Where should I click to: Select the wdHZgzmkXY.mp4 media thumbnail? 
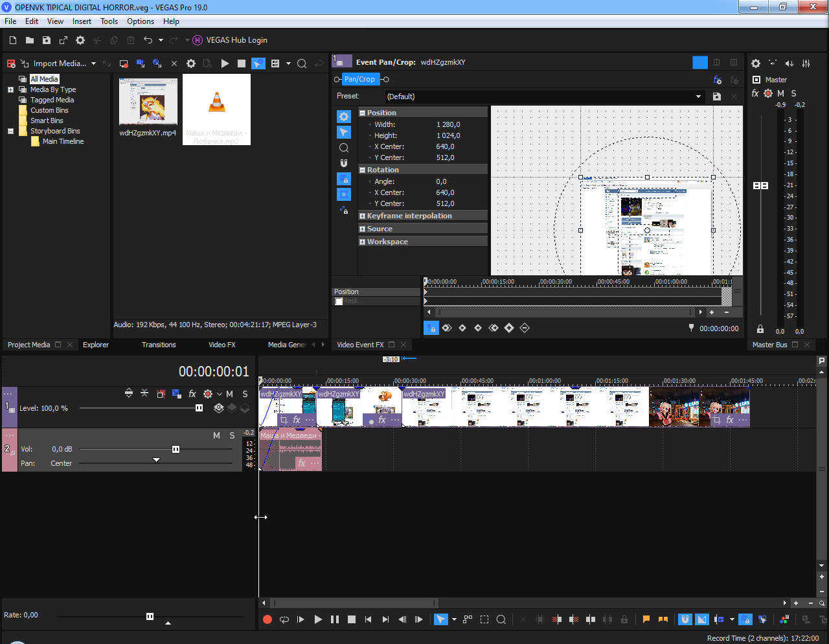click(148, 102)
